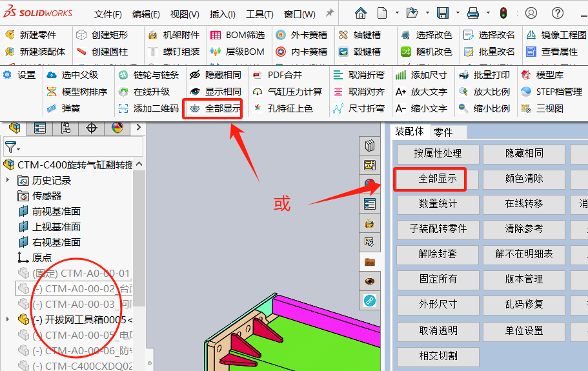
Task: Open PropertyManager tab icon
Action: 40,128
